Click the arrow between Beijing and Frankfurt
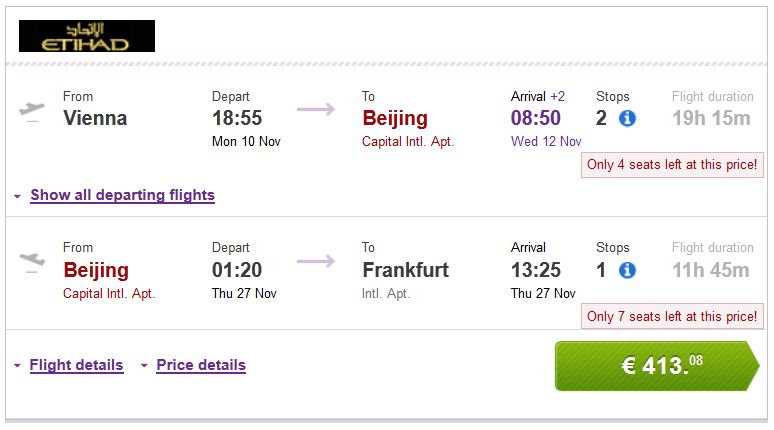Image resolution: width=774 pixels, height=430 pixels. 316,261
